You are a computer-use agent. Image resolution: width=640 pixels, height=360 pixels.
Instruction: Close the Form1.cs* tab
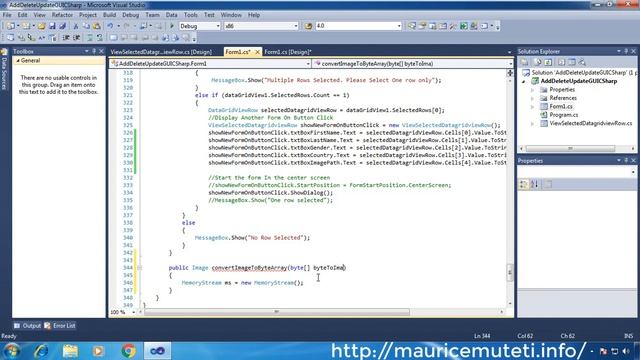pyautogui.click(x=257, y=52)
